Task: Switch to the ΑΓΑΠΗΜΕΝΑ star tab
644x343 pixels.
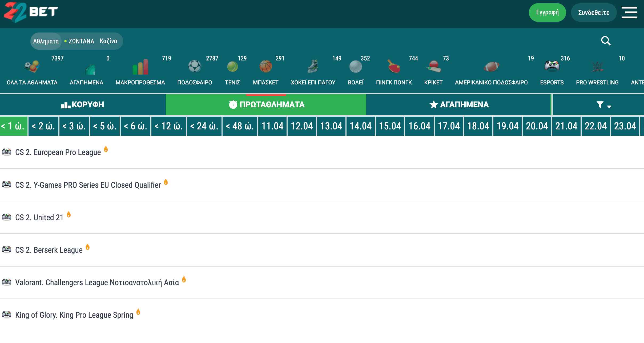Action: coord(459,105)
